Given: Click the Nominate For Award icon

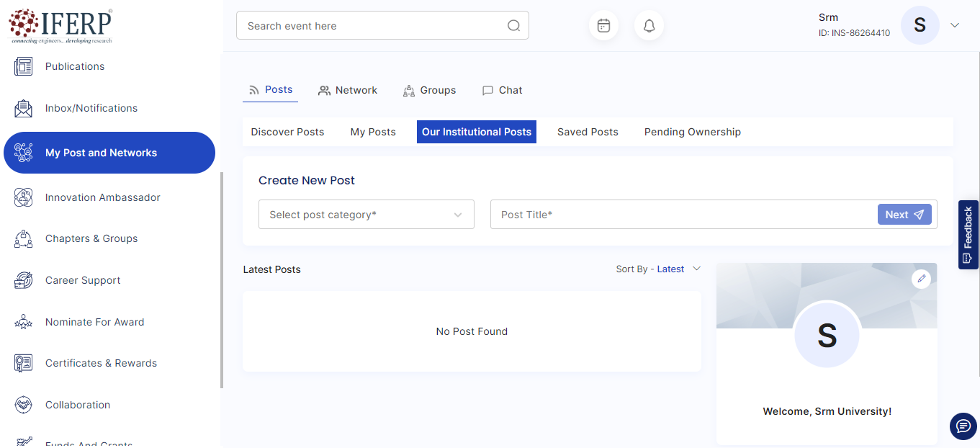Looking at the screenshot, I should click(24, 322).
